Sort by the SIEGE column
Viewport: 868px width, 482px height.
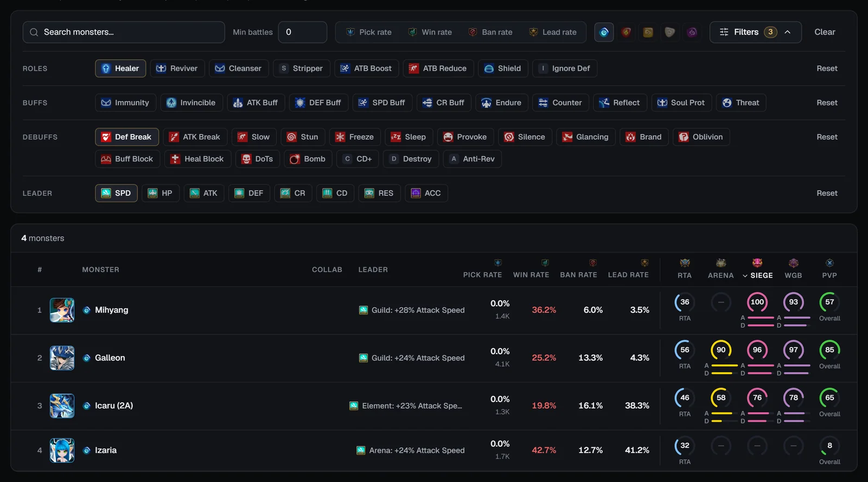pyautogui.click(x=757, y=275)
